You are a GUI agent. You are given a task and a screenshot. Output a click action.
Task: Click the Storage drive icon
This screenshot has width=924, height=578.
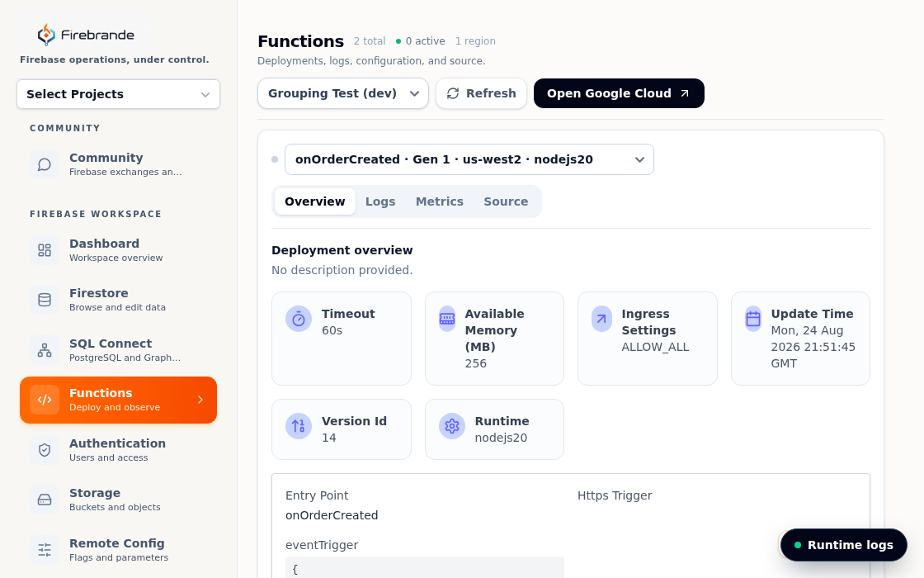[x=45, y=500]
